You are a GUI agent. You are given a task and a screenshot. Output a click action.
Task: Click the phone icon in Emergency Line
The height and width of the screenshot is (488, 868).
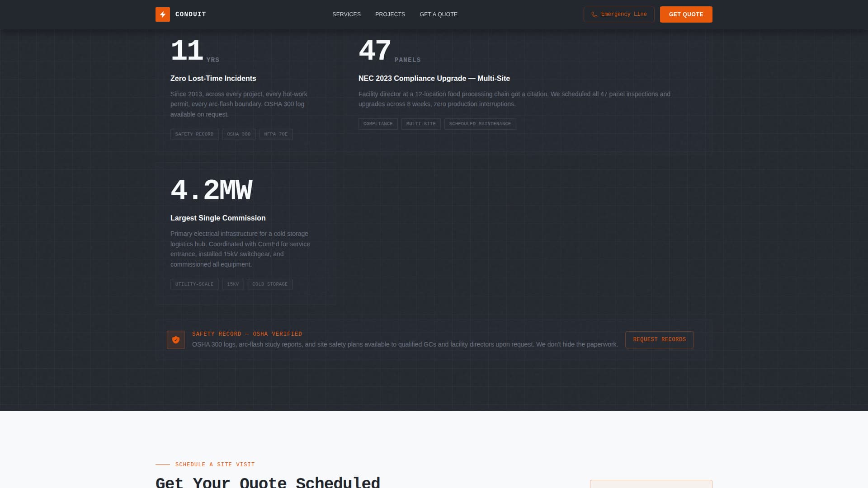594,14
